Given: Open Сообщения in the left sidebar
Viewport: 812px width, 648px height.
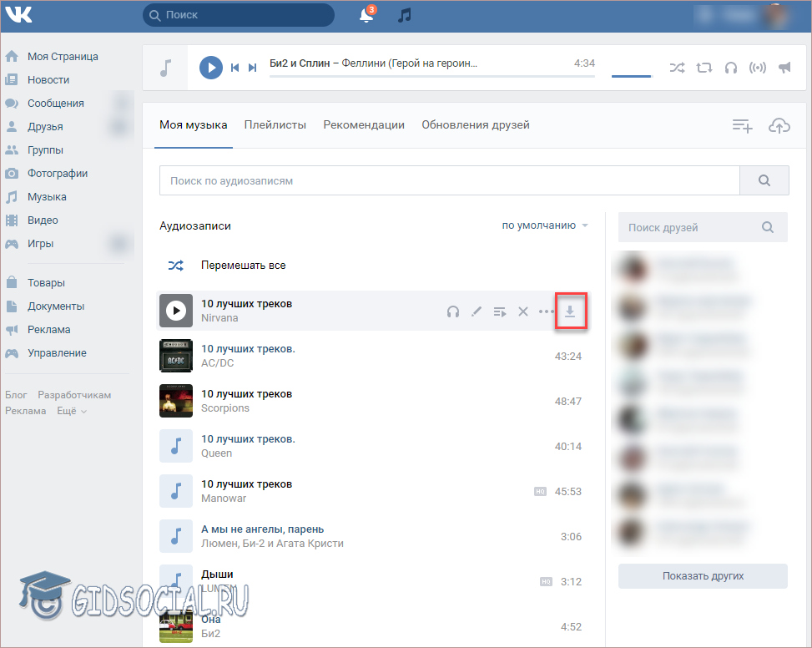Looking at the screenshot, I should pyautogui.click(x=55, y=104).
